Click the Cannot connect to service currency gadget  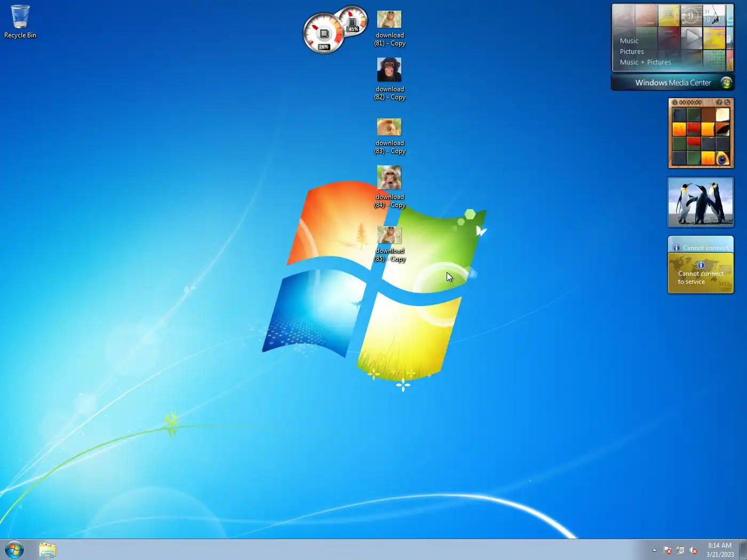point(701,273)
